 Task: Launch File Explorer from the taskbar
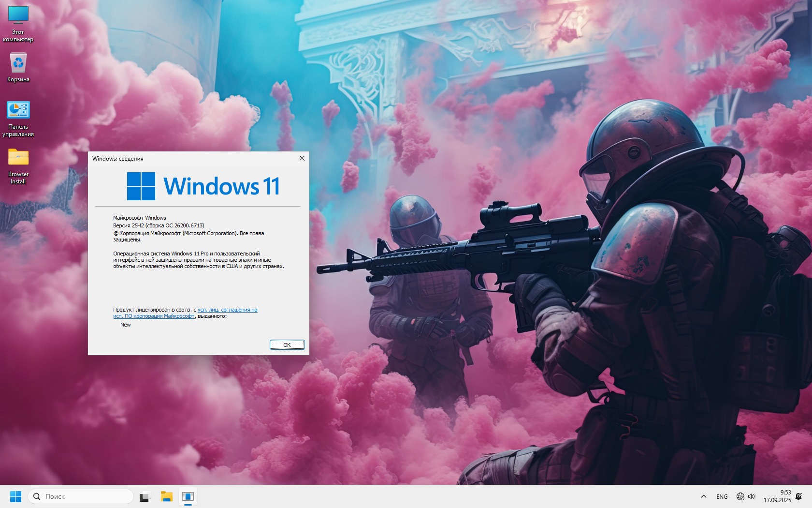point(167,496)
